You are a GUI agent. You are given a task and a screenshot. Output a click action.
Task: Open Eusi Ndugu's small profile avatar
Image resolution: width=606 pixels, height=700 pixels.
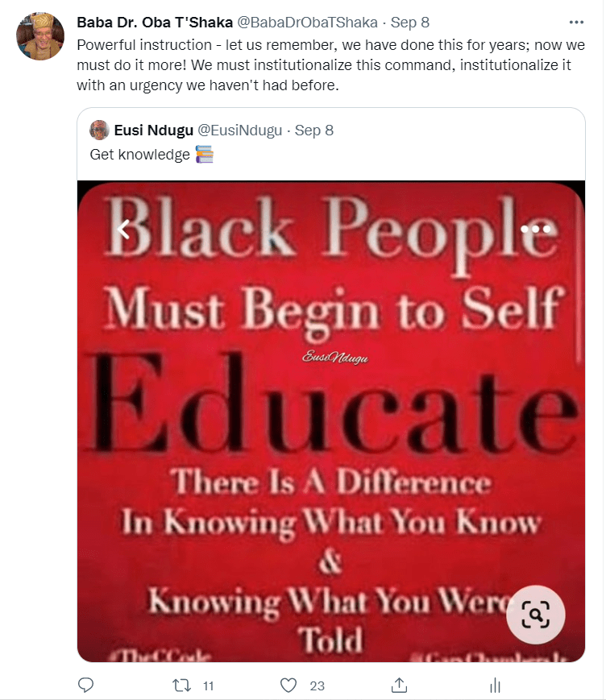click(x=100, y=130)
